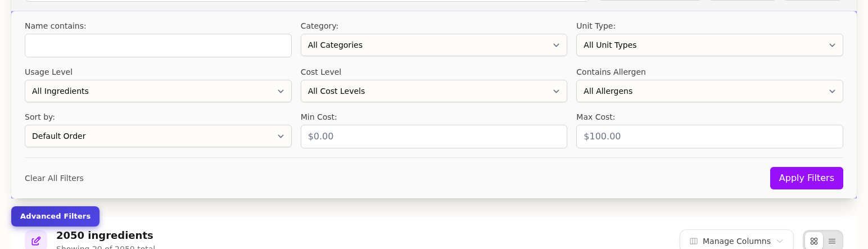Open the Usage Level dropdown
This screenshot has height=249, width=868.
tap(158, 91)
